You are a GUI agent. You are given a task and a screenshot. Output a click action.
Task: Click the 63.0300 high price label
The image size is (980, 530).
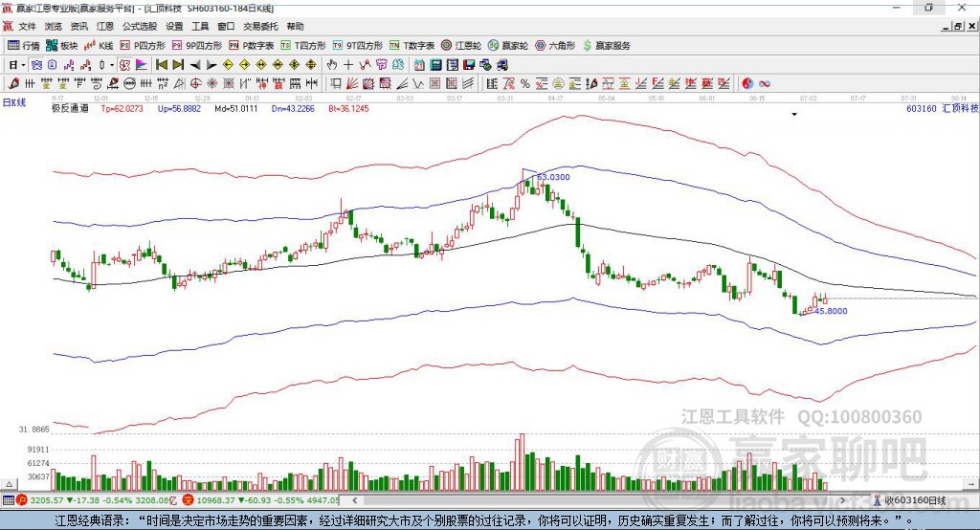coord(554,177)
